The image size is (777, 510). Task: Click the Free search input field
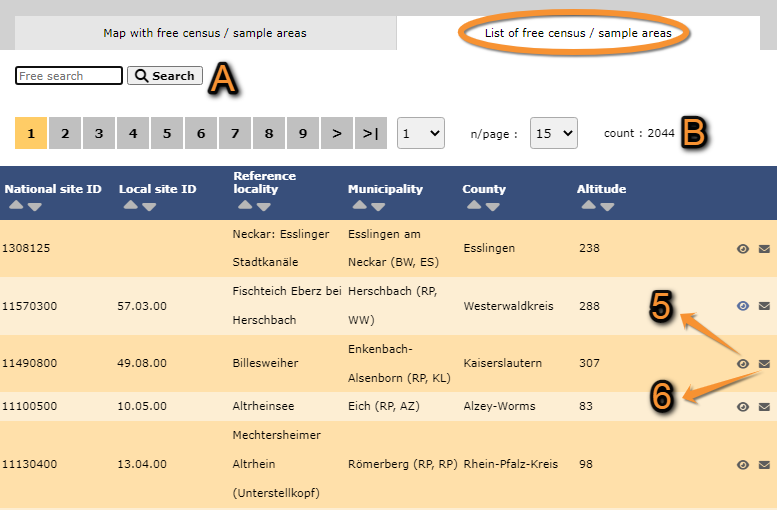[69, 76]
